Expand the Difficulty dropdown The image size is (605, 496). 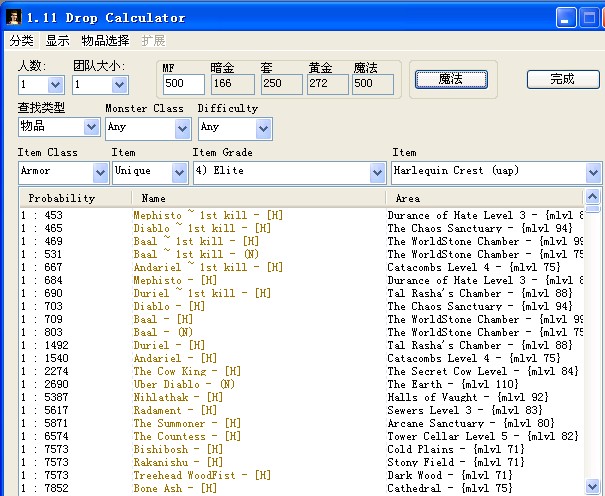264,129
